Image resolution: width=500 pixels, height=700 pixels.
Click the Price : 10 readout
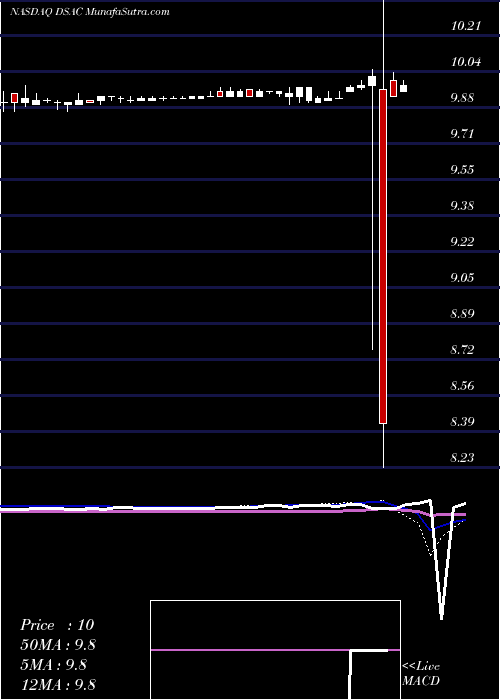point(57,625)
